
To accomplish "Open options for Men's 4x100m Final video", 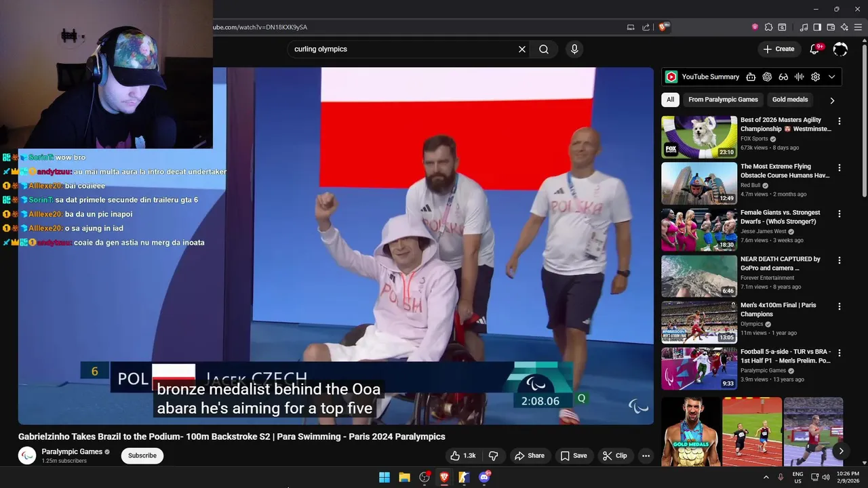I will (x=840, y=306).
